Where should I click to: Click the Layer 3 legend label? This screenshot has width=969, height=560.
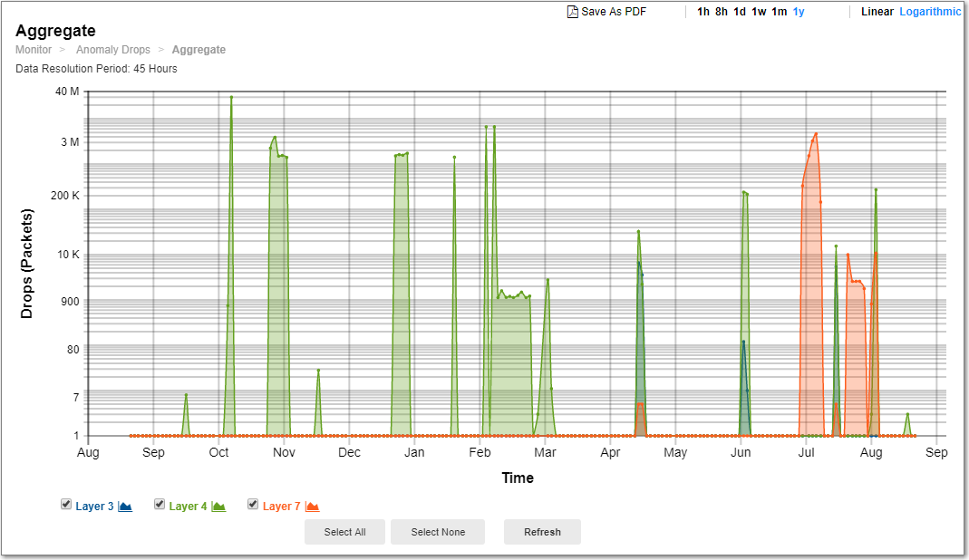[x=94, y=507]
